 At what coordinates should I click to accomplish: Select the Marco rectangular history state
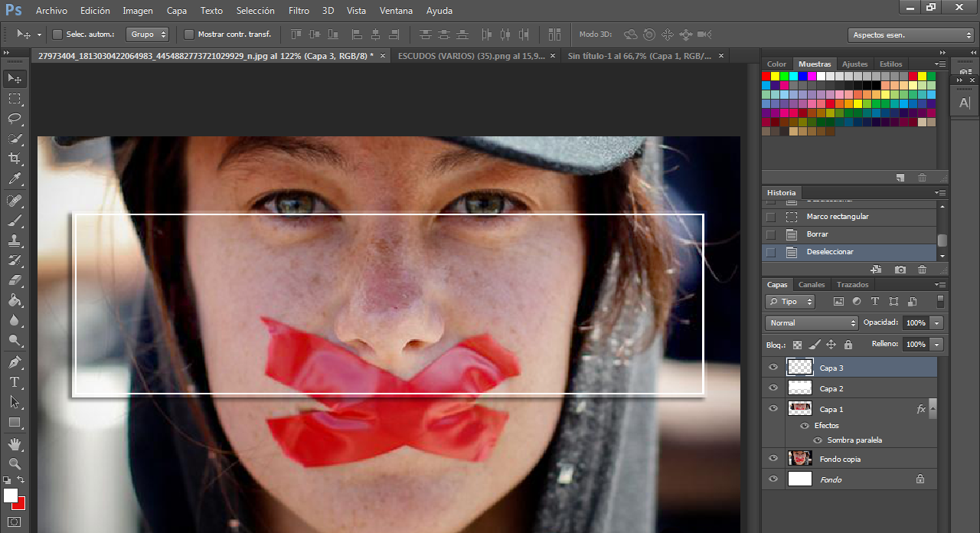pyautogui.click(x=837, y=217)
